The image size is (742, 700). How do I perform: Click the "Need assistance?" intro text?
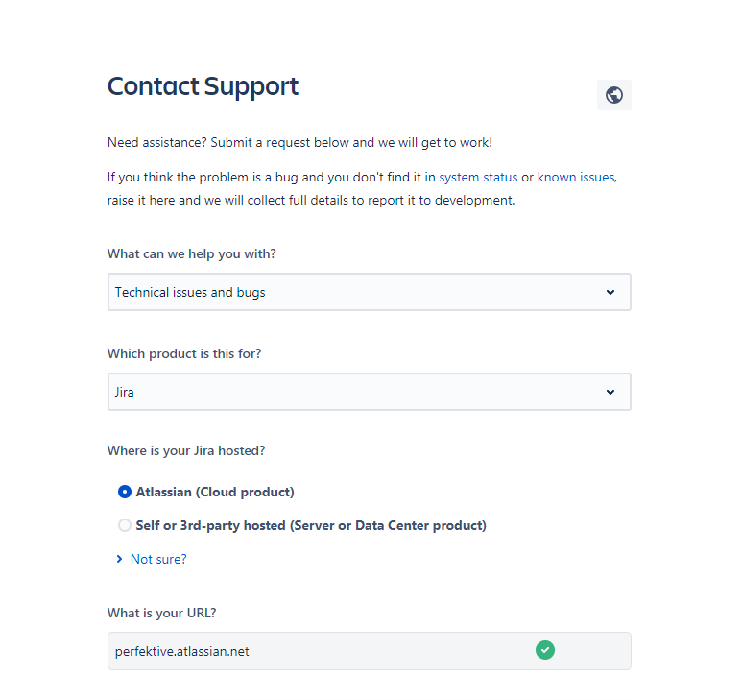299,143
